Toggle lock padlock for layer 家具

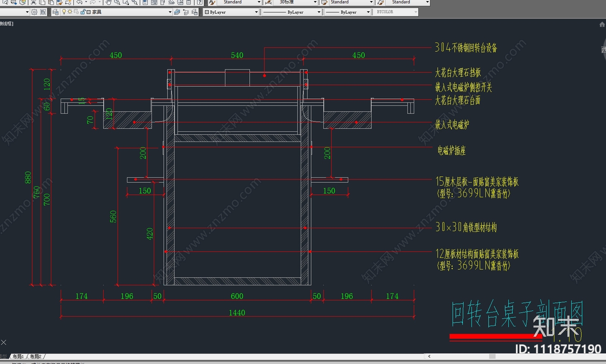[83, 12]
